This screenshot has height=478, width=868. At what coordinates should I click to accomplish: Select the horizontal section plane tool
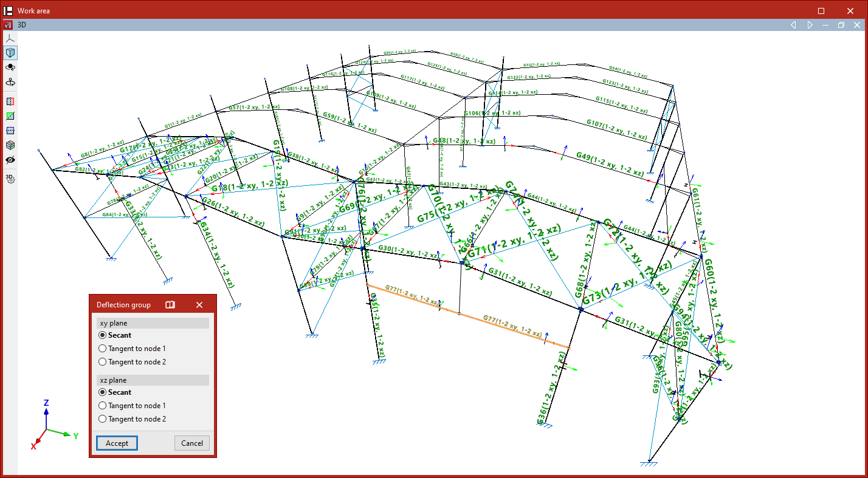[10, 131]
